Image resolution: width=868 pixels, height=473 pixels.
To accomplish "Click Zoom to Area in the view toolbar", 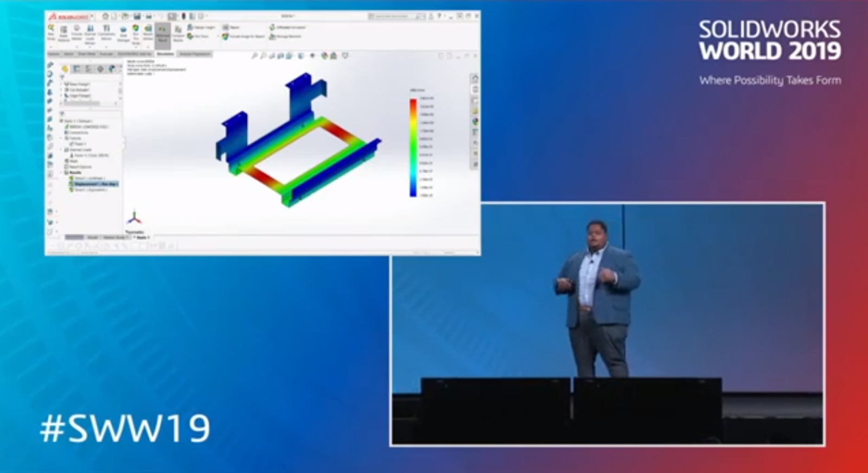I will [x=263, y=55].
